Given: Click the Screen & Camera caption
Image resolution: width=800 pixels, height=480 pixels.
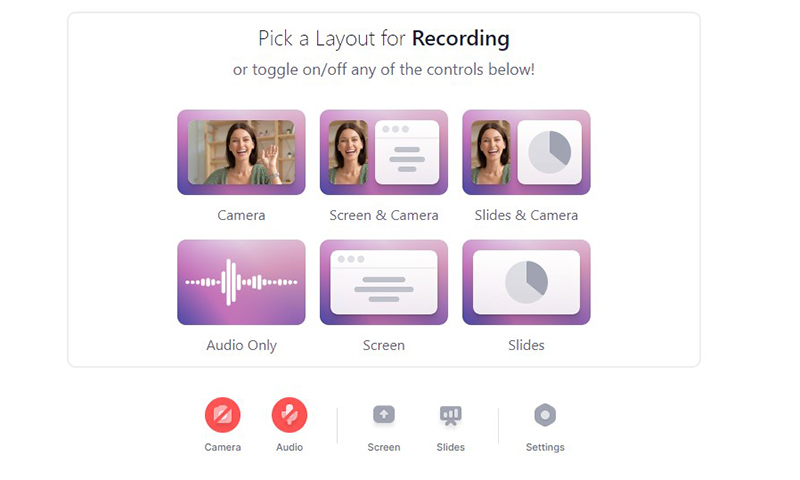Looking at the screenshot, I should click(384, 215).
